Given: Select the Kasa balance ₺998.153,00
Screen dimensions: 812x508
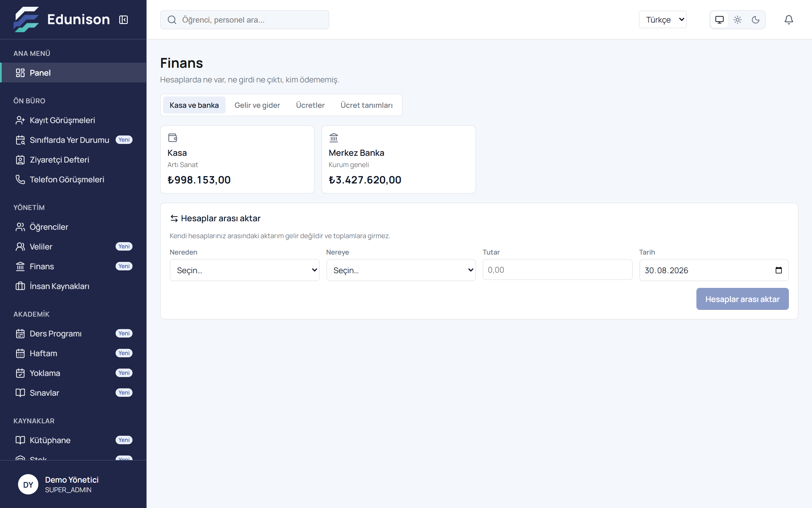Looking at the screenshot, I should (x=199, y=180).
